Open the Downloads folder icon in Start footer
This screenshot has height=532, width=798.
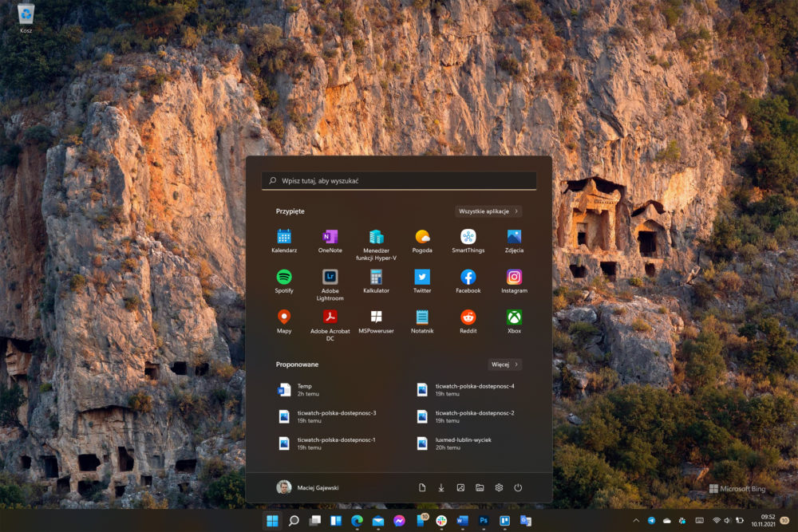click(441, 488)
